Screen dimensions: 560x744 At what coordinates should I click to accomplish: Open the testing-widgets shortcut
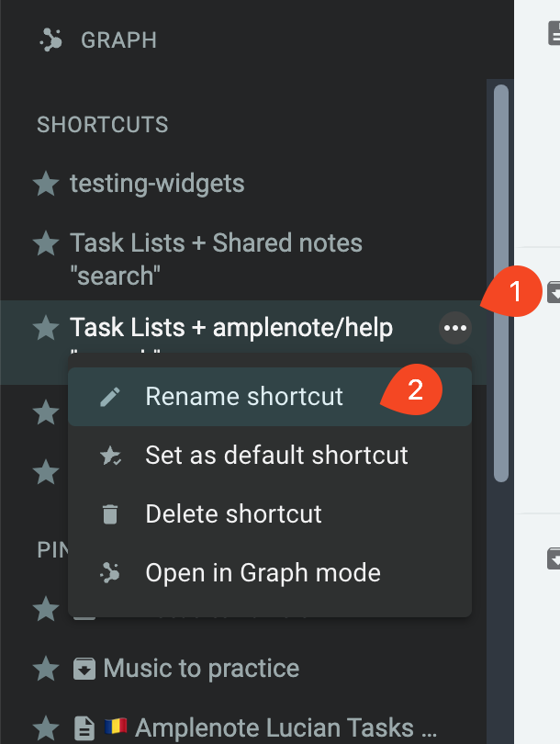(x=157, y=184)
